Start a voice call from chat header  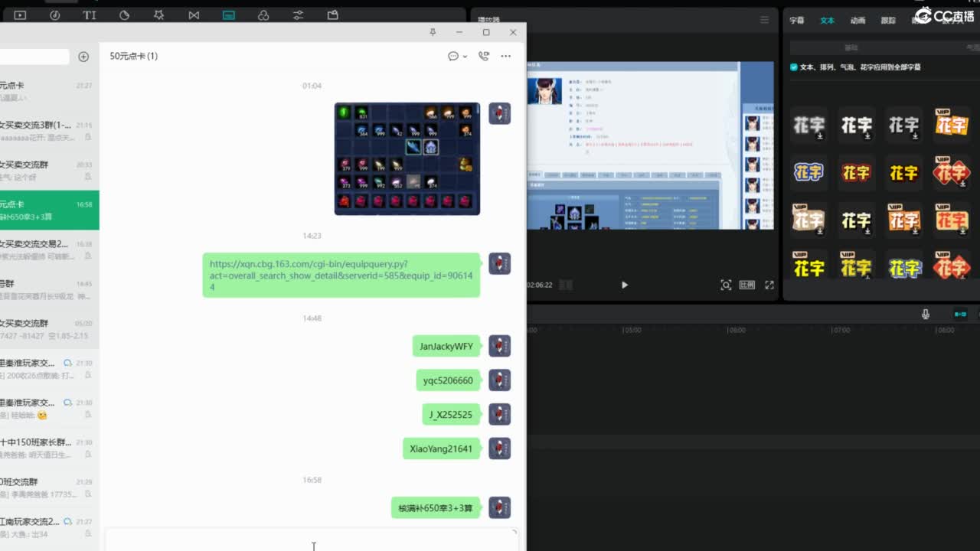[484, 56]
